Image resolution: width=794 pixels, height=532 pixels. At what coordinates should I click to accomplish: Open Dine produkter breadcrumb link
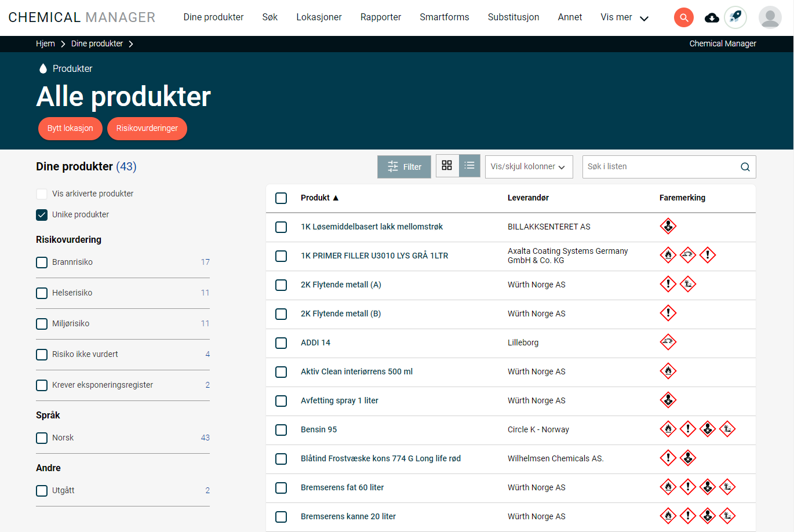(x=97, y=43)
